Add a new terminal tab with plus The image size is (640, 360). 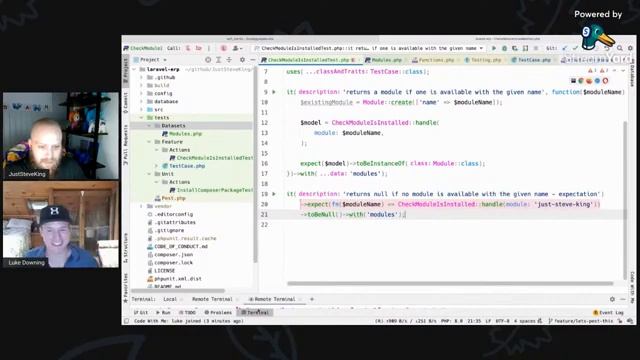coord(312,299)
